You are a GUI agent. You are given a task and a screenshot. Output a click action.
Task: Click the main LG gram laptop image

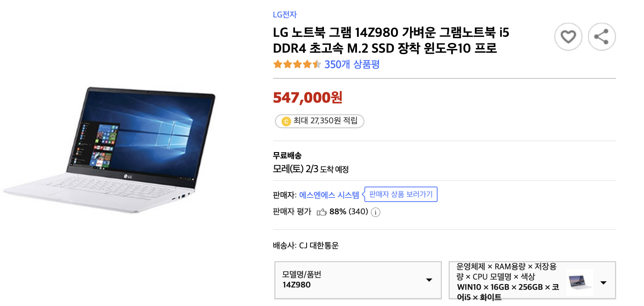click(x=110, y=150)
